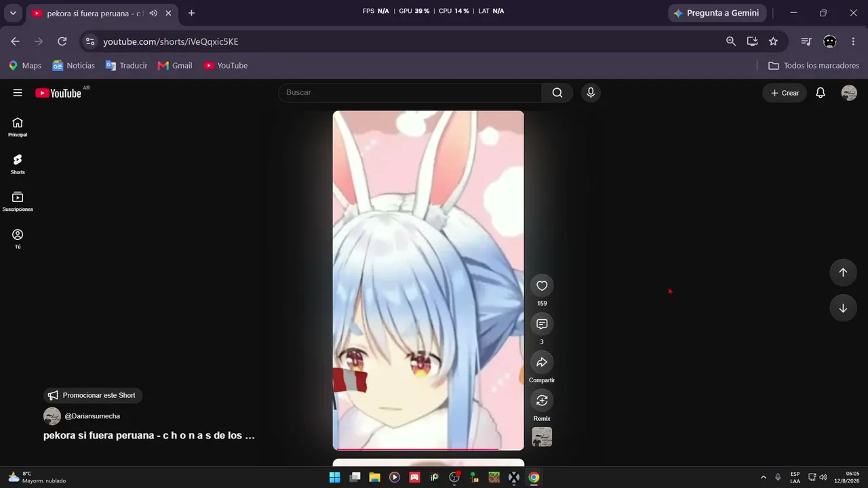The height and width of the screenshot is (488, 868).
Task: Like the Short with the heart icon
Action: pyautogui.click(x=542, y=286)
